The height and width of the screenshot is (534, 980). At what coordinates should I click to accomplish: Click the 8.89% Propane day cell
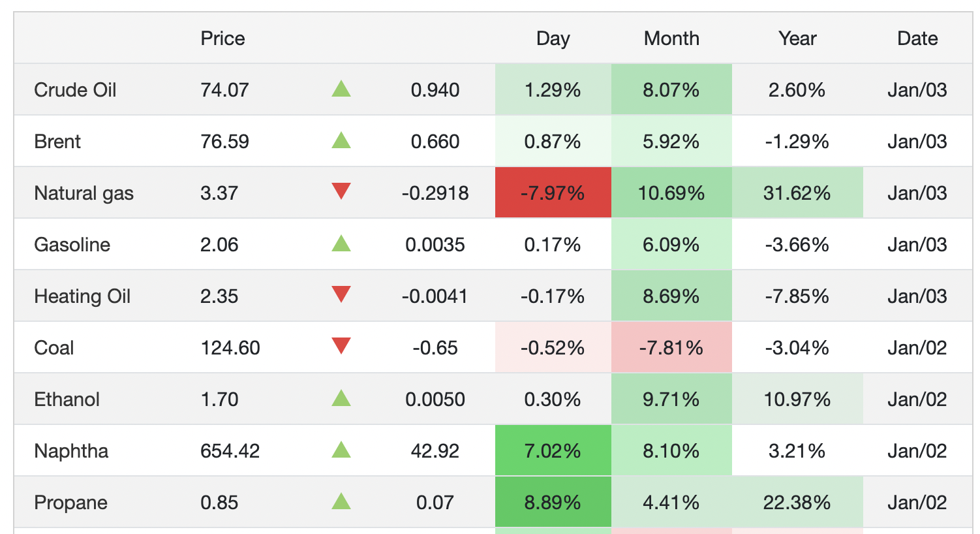tap(553, 502)
